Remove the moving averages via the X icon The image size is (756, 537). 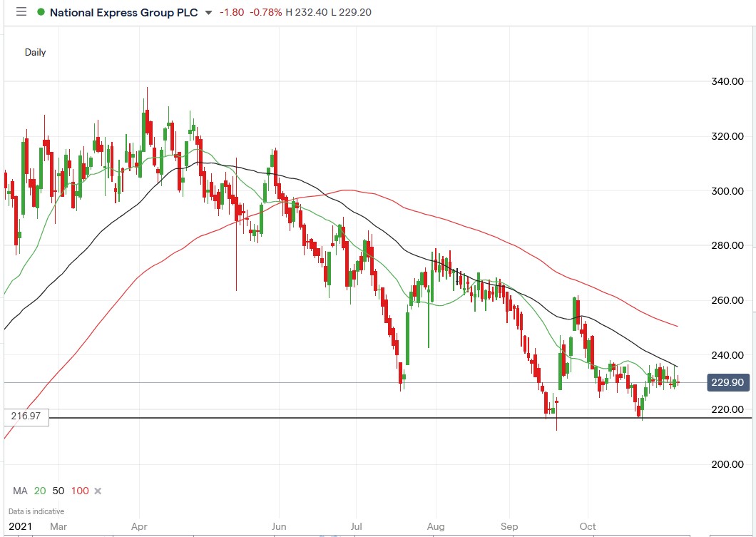[98, 491]
